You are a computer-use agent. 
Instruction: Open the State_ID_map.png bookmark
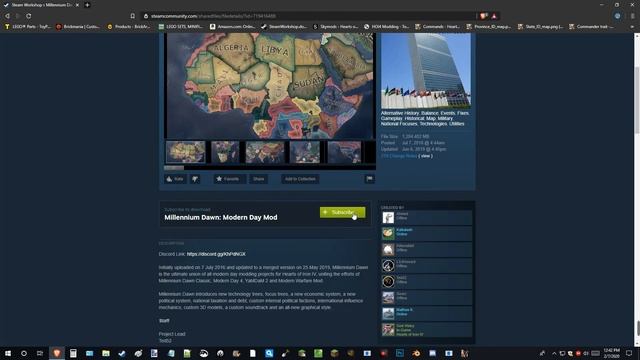click(x=540, y=27)
